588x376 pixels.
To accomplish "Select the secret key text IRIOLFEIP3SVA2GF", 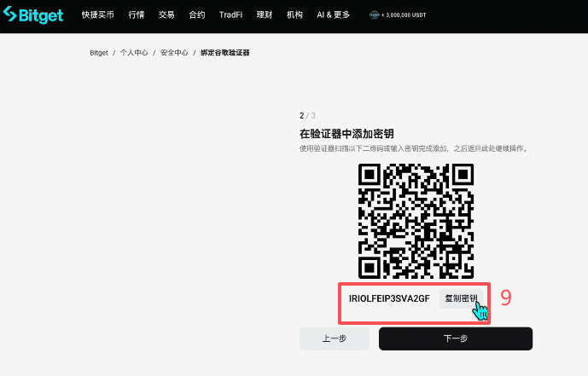I will coord(389,298).
